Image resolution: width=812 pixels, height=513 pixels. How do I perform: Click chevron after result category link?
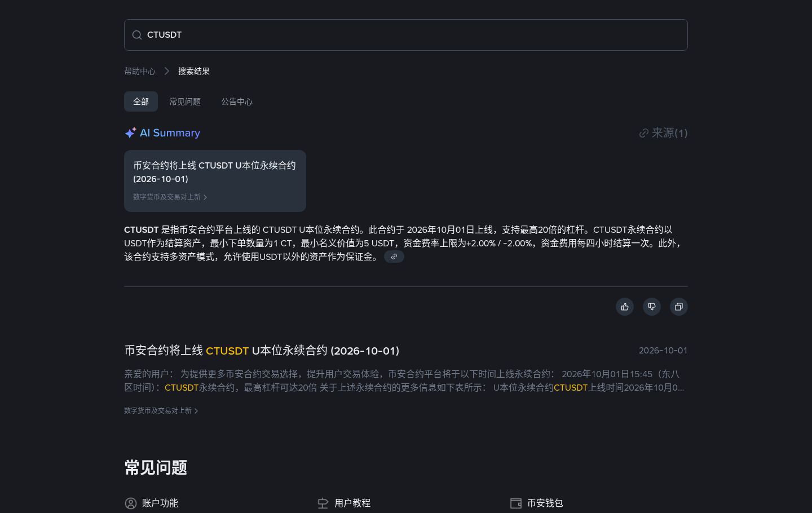[x=196, y=411]
